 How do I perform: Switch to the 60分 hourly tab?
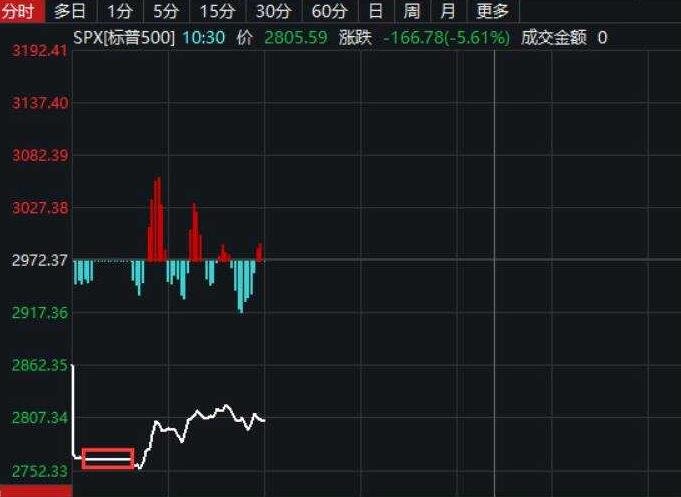click(329, 12)
